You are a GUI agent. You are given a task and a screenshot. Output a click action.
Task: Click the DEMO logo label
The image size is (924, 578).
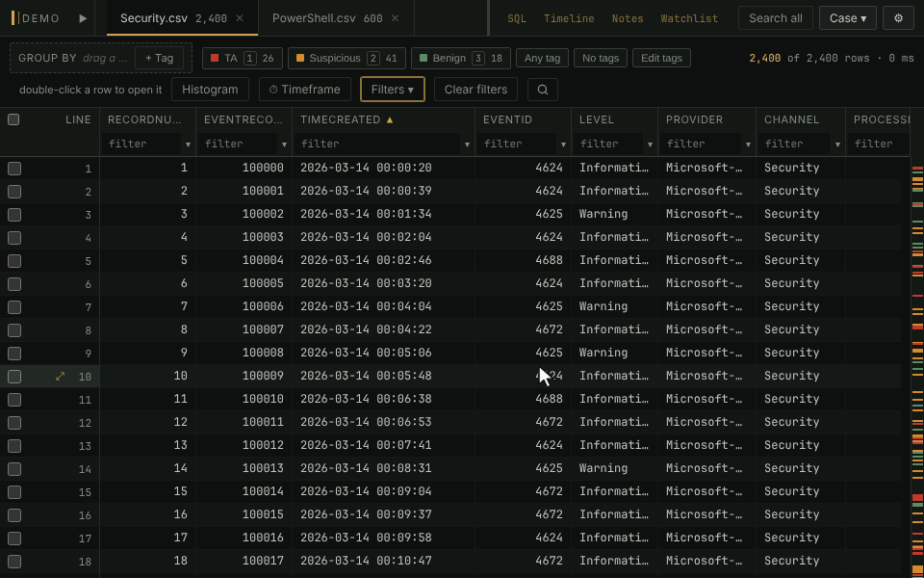(x=36, y=18)
